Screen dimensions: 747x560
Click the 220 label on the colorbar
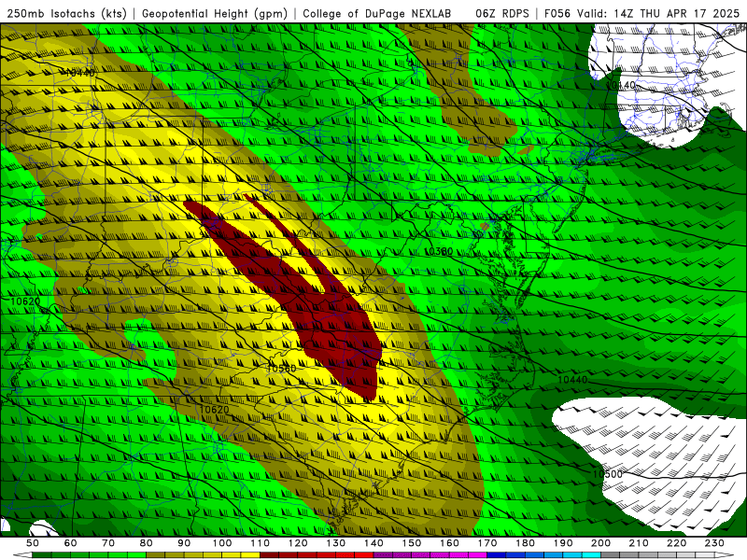click(677, 543)
